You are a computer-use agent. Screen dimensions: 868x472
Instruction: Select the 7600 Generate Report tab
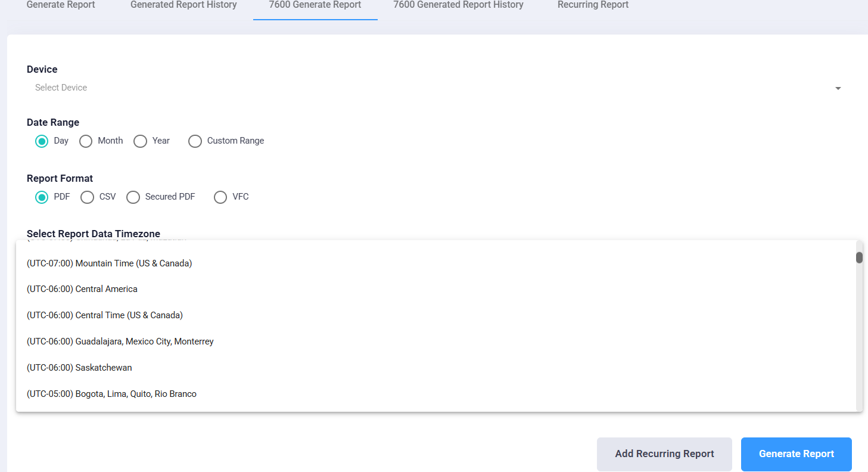tap(315, 5)
